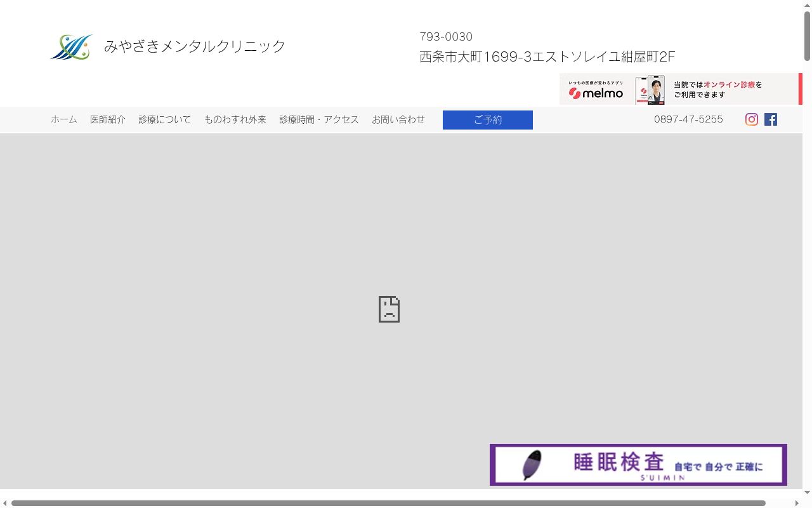
Task: Click the broken image placeholder icon
Action: [389, 309]
